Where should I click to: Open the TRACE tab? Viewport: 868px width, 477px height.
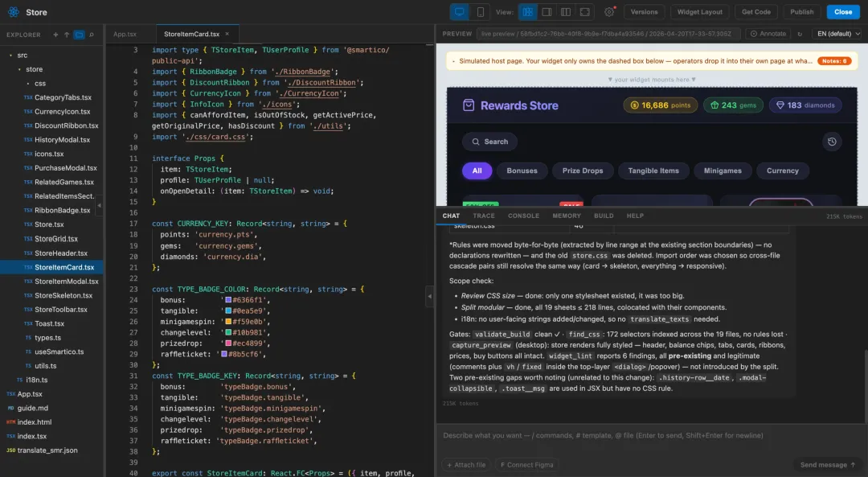[x=484, y=216]
